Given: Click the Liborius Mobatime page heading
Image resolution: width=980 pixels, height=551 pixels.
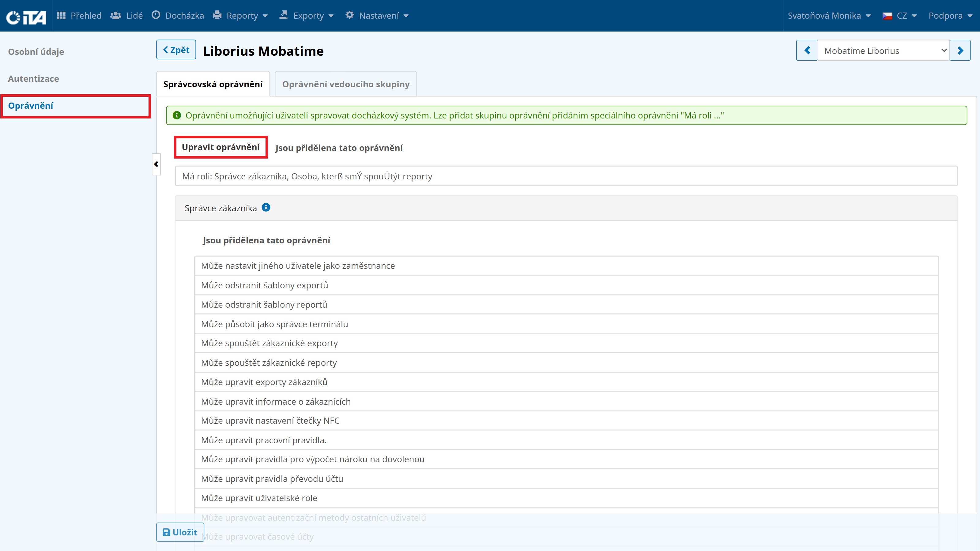Looking at the screenshot, I should 263,51.
